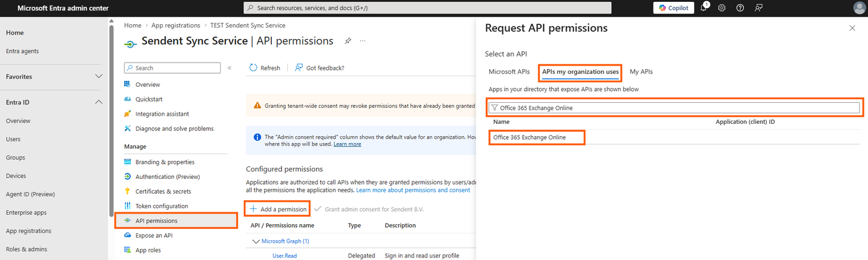Pin the Sendent Sync Service page
Image resolution: width=868 pixels, height=260 pixels.
click(348, 41)
